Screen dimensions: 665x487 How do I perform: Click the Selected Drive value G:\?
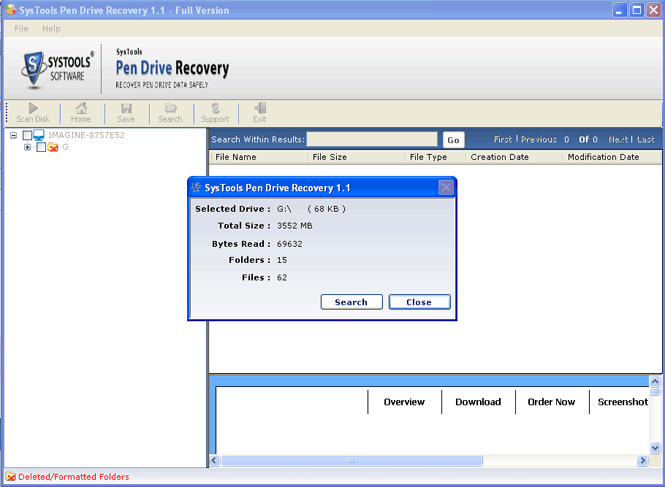[284, 209]
